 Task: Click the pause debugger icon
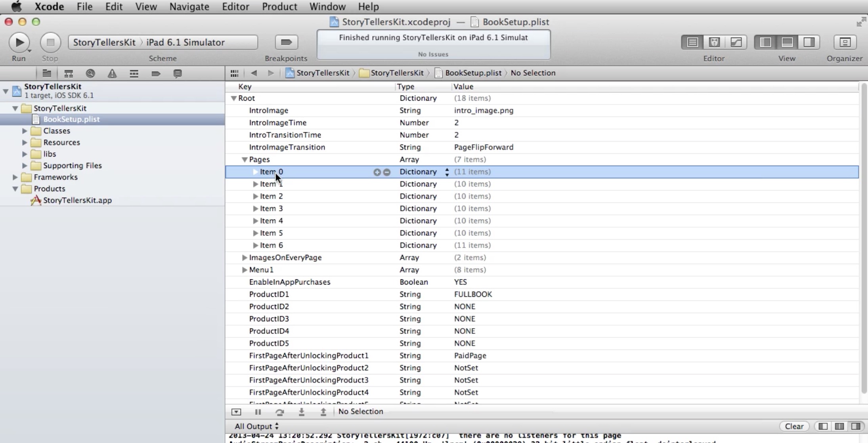coord(258,412)
